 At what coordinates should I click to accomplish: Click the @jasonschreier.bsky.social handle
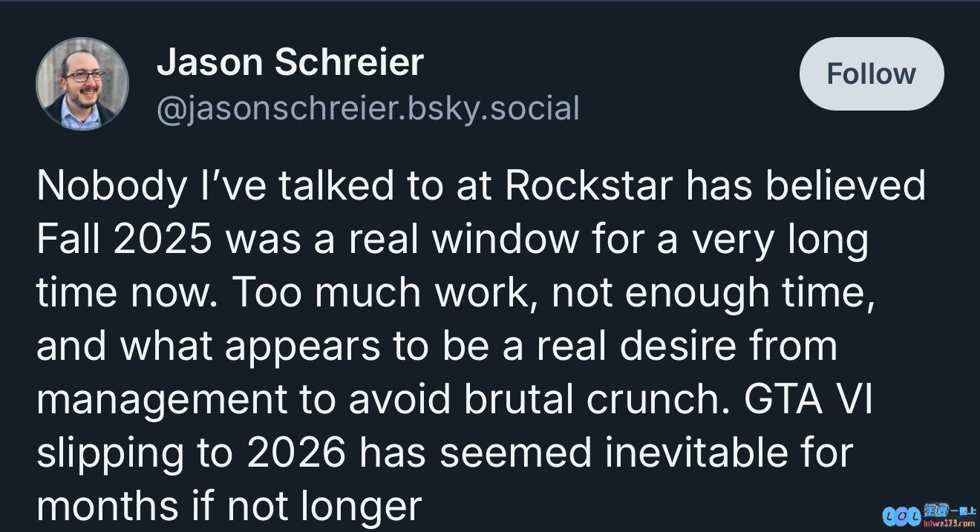coord(367,108)
